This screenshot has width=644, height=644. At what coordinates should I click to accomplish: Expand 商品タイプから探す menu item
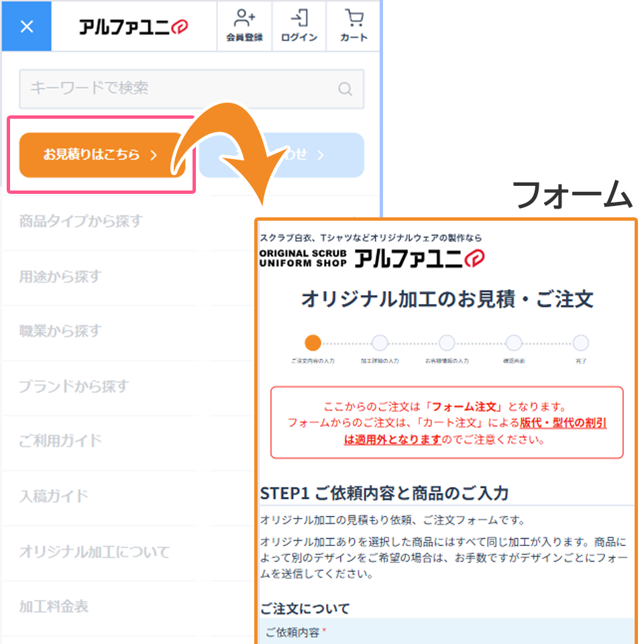(81, 221)
